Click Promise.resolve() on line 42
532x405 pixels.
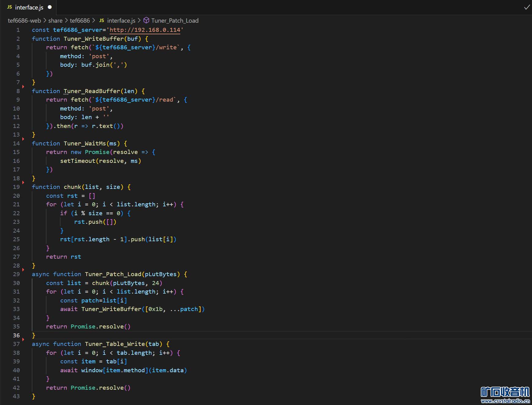point(101,388)
